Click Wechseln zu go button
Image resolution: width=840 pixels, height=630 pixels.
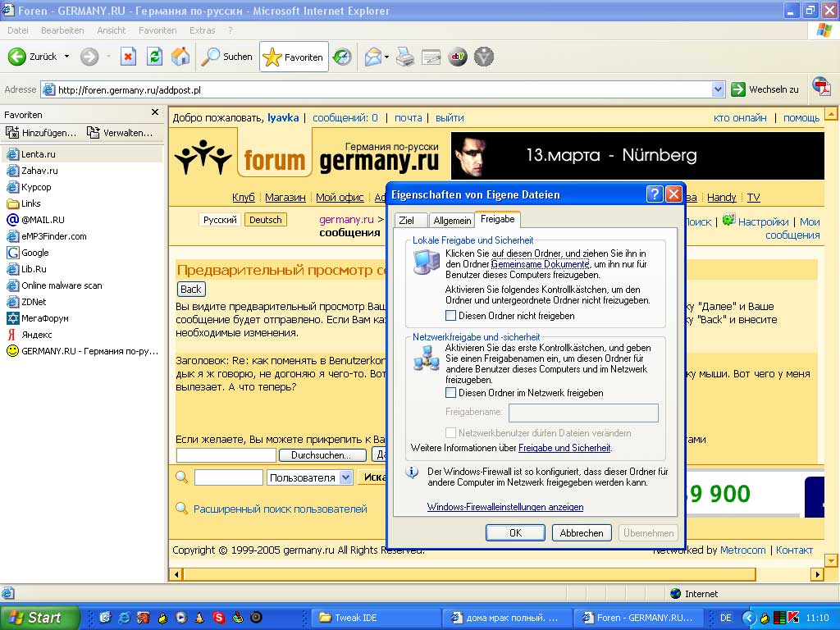tap(765, 89)
